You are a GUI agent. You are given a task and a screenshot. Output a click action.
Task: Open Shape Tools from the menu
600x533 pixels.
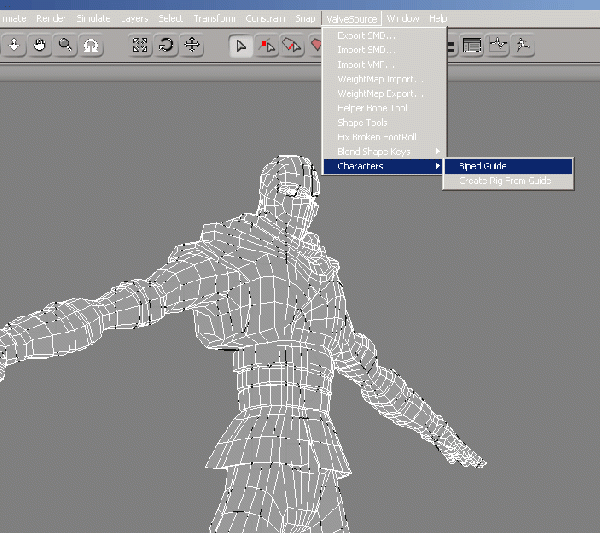pos(384,123)
